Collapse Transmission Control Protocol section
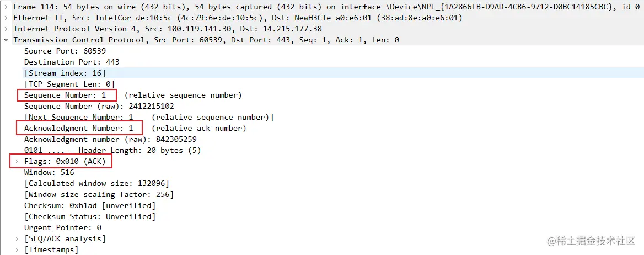The width and height of the screenshot is (644, 255). (x=6, y=40)
